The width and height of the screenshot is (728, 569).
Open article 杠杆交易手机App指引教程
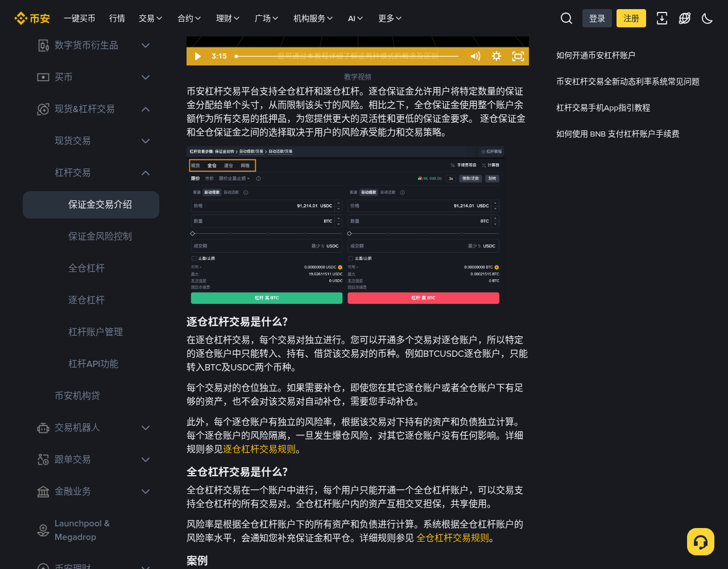(x=603, y=108)
